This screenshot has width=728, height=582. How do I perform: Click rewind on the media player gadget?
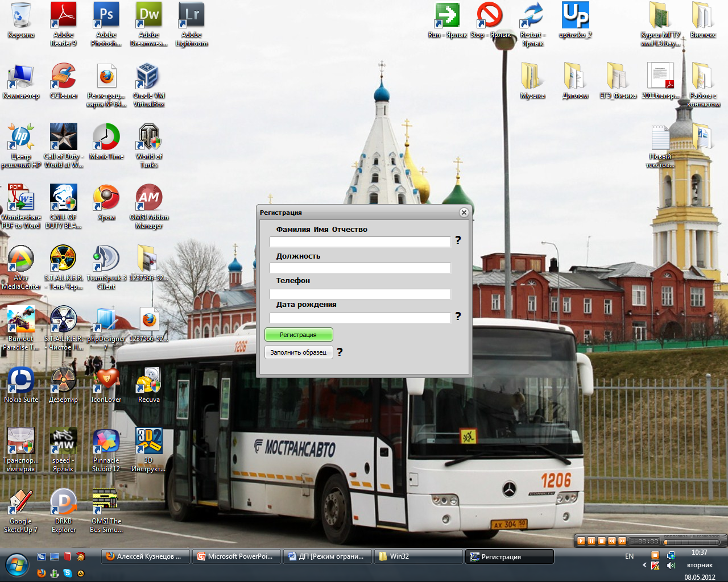click(612, 541)
